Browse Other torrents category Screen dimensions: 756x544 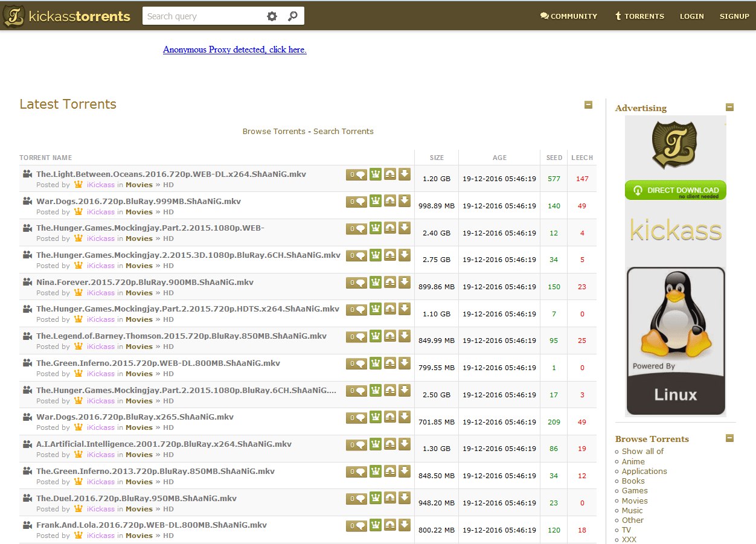pyautogui.click(x=633, y=520)
